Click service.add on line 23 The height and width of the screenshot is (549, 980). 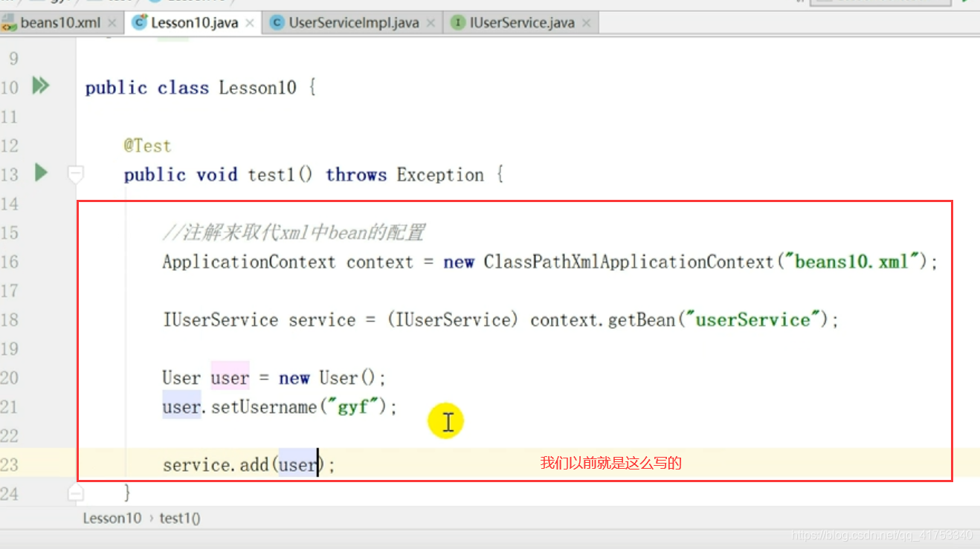click(x=216, y=465)
